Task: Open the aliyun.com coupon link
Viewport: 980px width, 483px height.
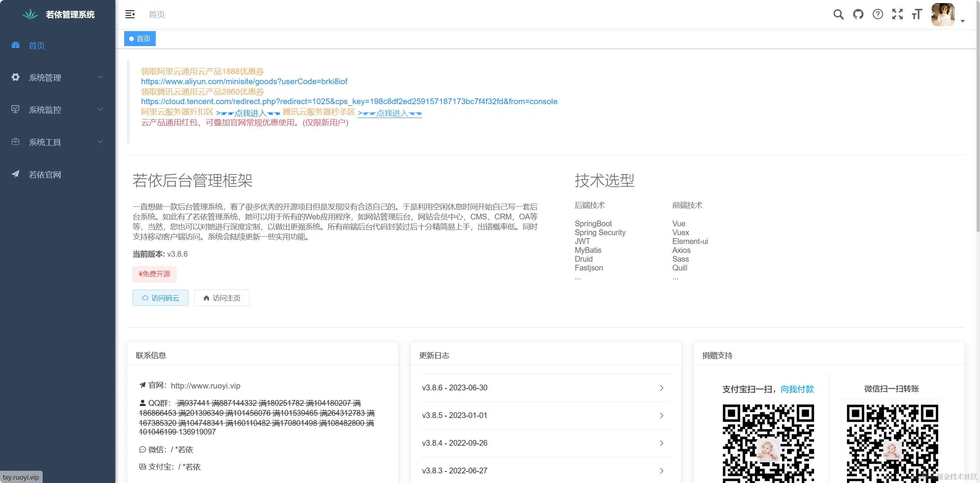Action: [x=244, y=81]
